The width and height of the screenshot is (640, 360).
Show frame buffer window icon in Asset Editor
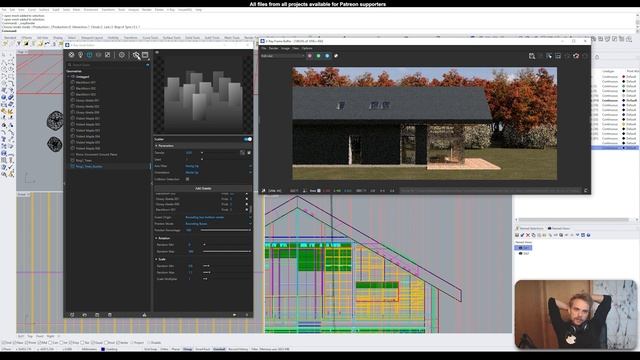145,55
